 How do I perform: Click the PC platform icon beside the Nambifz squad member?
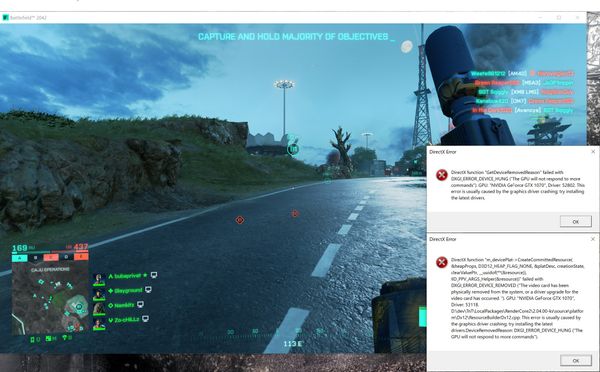140,304
